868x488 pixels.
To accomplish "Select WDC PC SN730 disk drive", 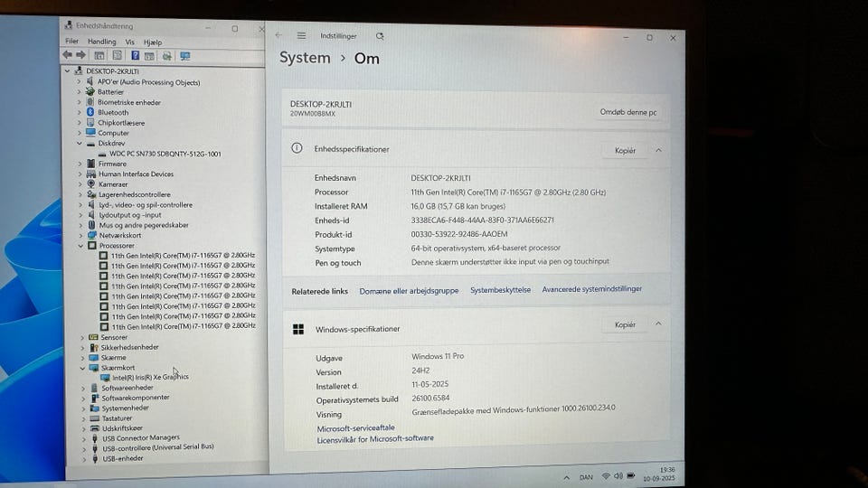I will coord(165,154).
